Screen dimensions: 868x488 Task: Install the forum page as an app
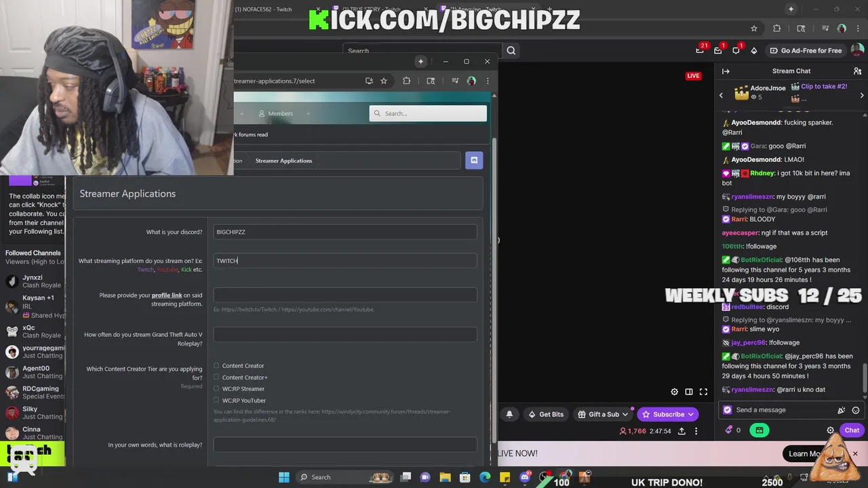(369, 81)
